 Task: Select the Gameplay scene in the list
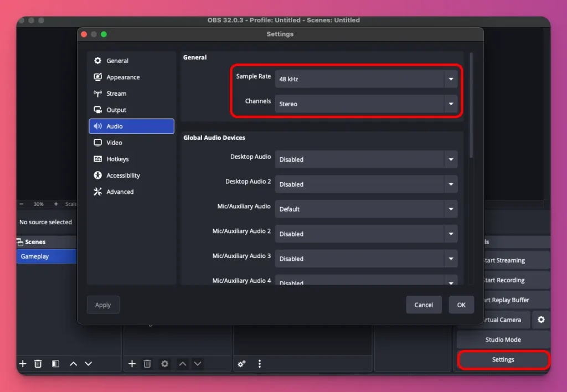pos(39,256)
